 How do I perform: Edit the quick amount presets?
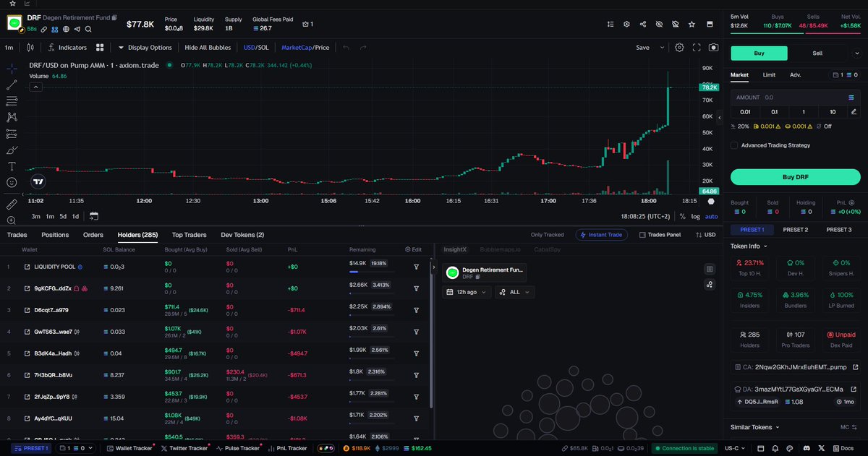click(854, 111)
